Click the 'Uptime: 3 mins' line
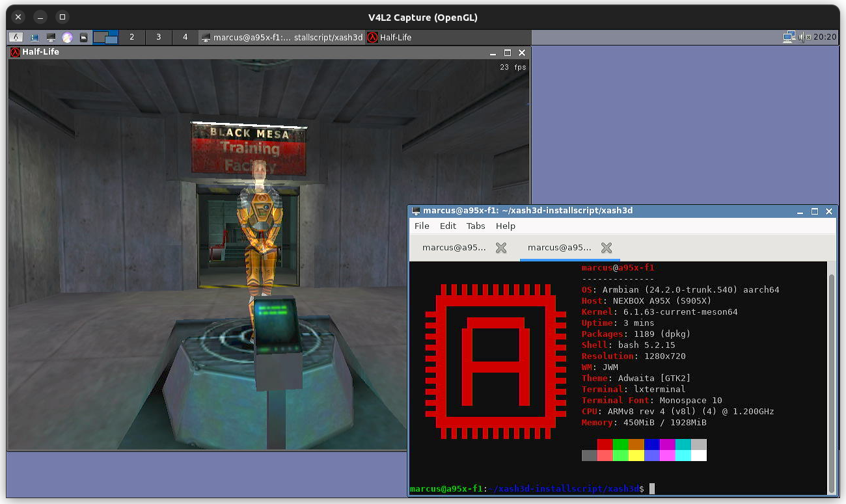Screen dimensions: 846x504 [618, 323]
